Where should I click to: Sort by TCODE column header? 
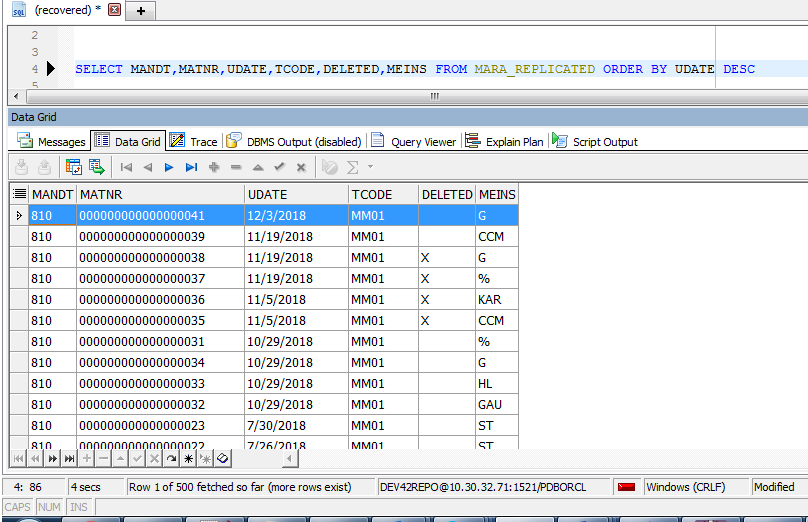click(x=383, y=194)
